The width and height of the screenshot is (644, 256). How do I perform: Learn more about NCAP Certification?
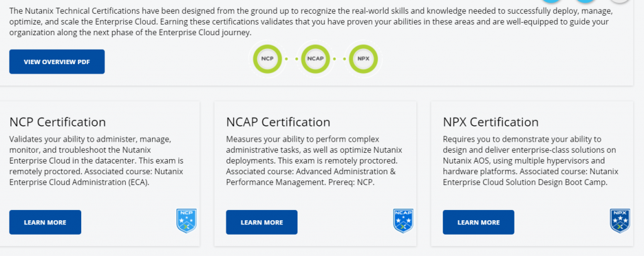pos(262,222)
